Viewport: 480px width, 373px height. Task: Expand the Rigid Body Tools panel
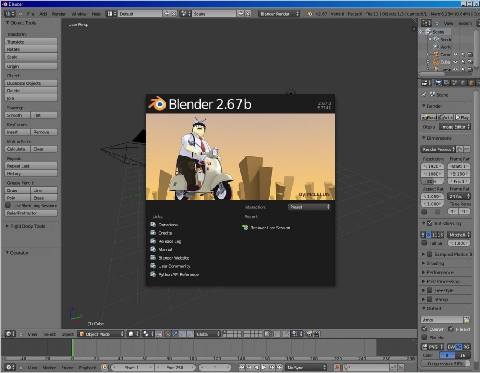(26, 226)
